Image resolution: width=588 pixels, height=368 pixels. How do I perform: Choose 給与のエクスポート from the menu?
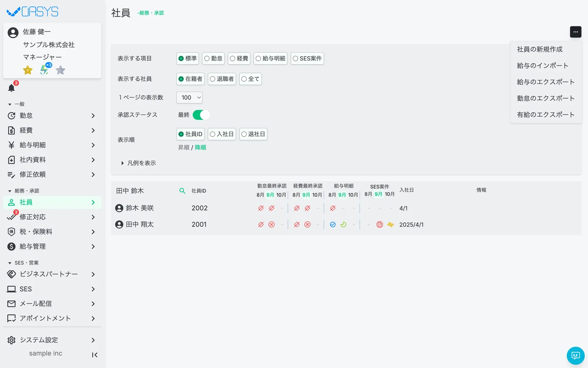point(546,82)
